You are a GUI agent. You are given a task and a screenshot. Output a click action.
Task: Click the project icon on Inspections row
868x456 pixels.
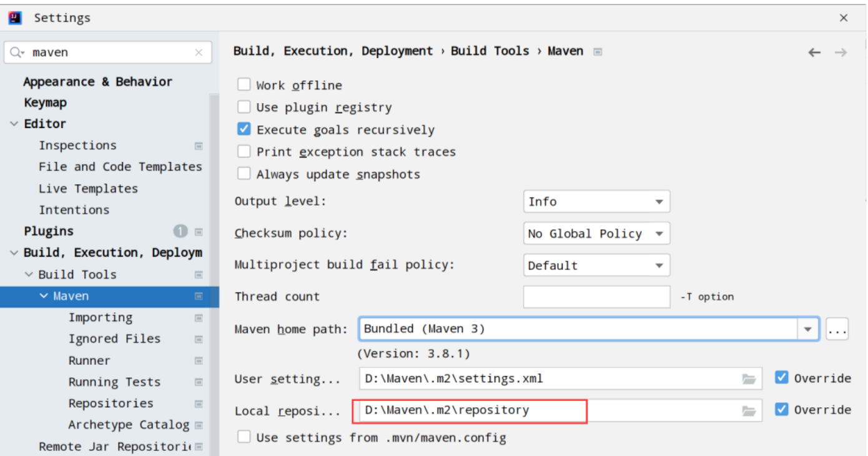199,146
